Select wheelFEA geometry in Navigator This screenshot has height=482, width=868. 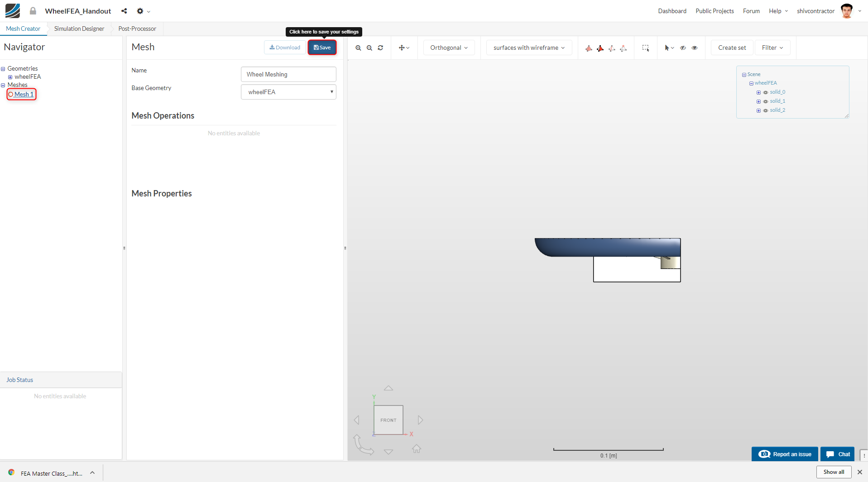28,77
